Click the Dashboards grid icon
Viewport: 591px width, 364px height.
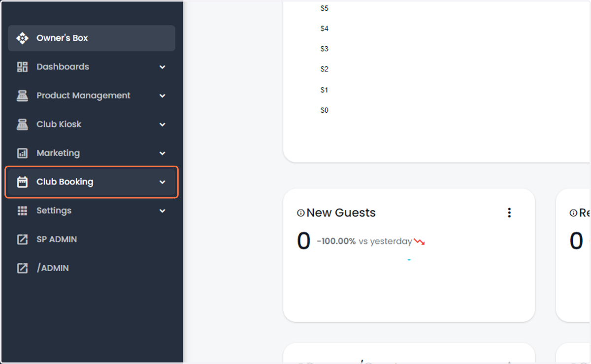click(22, 67)
